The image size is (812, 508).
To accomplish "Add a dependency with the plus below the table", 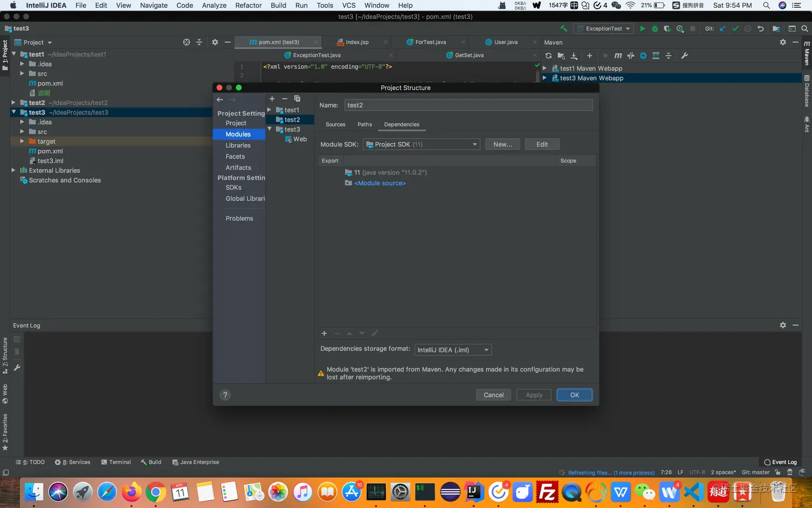I will pos(324,333).
